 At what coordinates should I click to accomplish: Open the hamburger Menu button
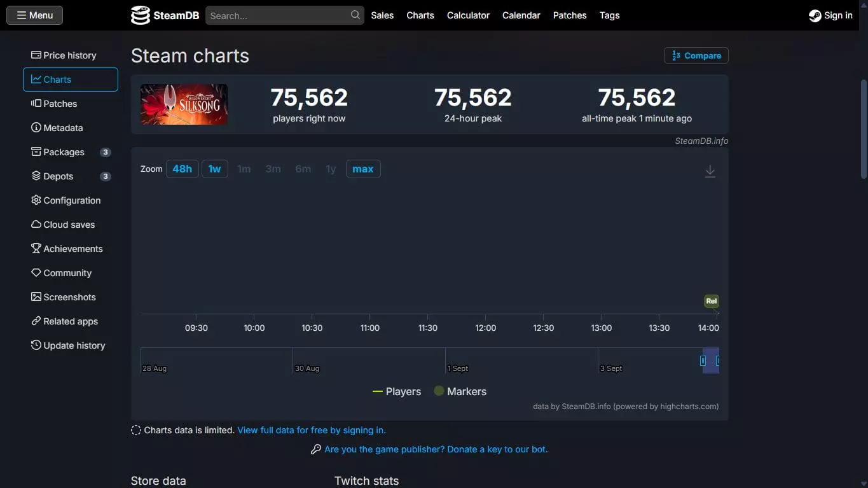35,15
